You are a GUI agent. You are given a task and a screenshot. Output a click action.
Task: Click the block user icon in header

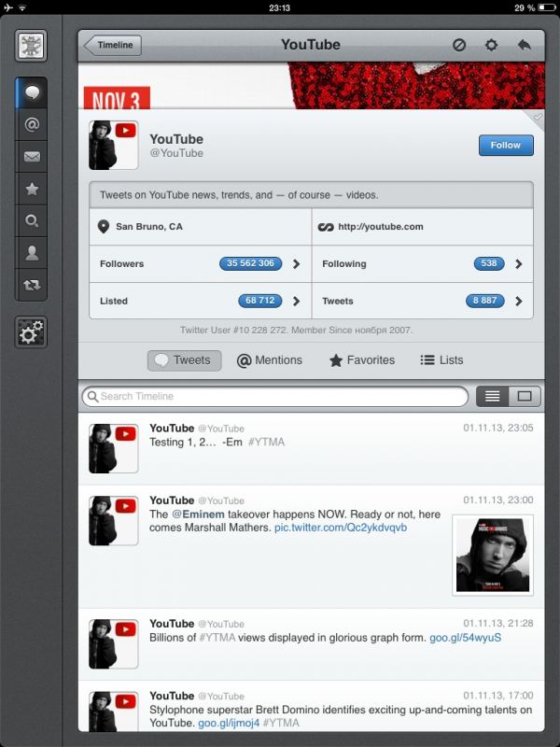(x=459, y=45)
